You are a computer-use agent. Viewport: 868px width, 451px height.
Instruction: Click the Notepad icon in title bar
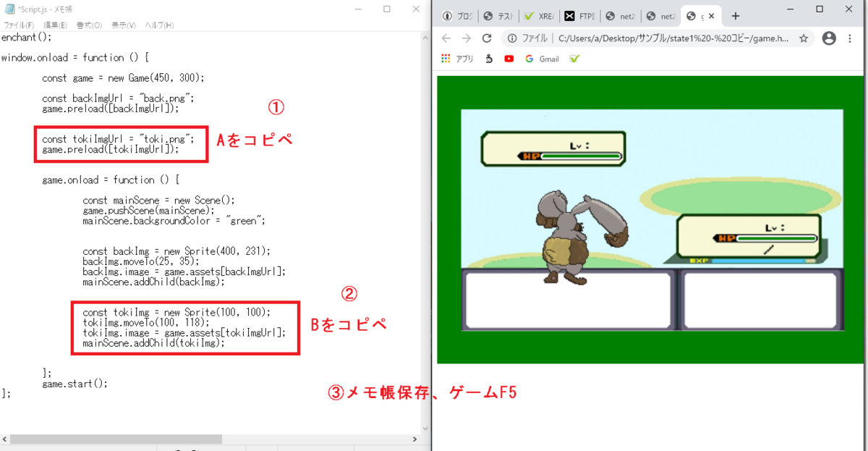coord(10,9)
